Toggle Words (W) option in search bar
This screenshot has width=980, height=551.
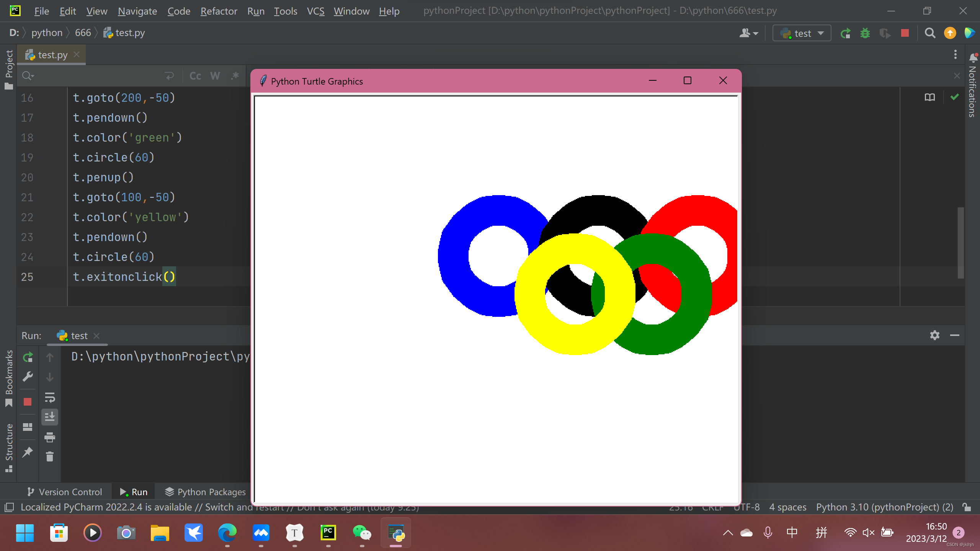[215, 76]
